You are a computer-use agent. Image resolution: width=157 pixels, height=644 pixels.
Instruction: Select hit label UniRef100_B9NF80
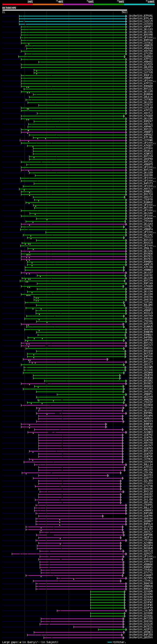point(141,424)
